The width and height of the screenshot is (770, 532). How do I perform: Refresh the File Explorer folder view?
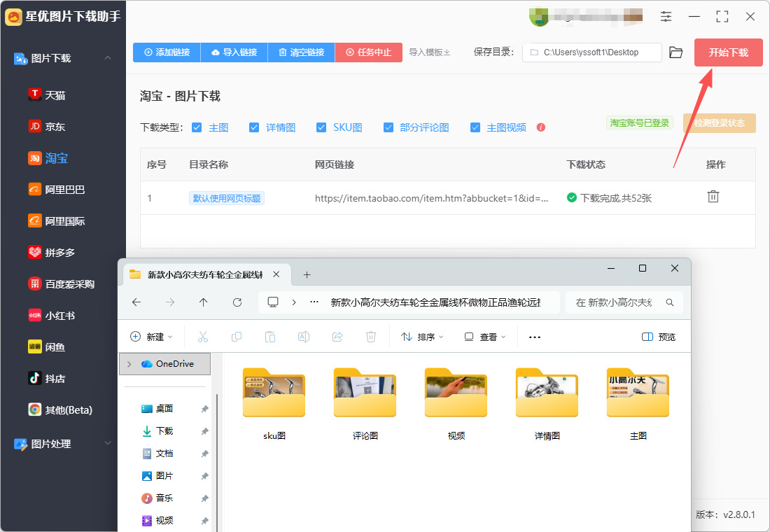pos(237,302)
